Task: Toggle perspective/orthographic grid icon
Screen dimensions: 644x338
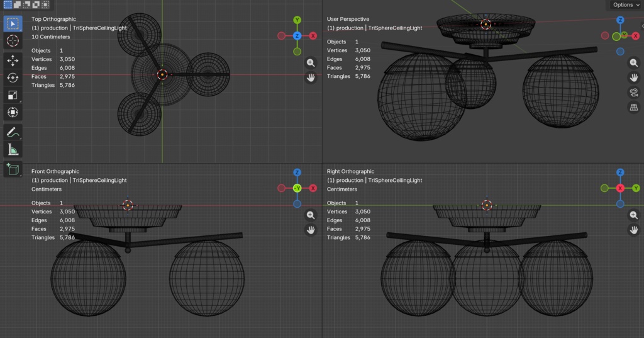Action: [634, 108]
